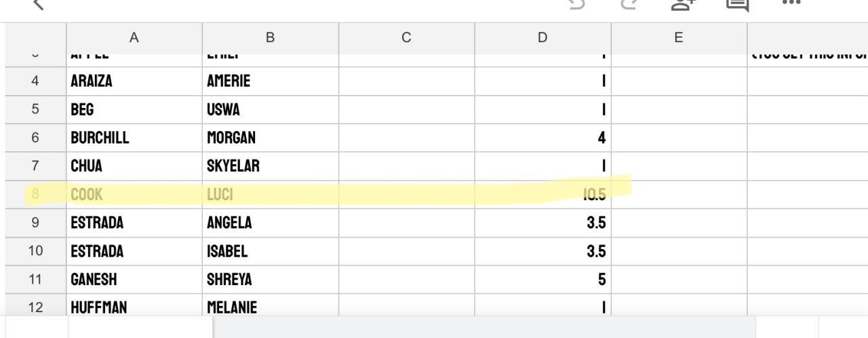Select row 4 header
Viewport: 868px width, 338px height.
[35, 81]
